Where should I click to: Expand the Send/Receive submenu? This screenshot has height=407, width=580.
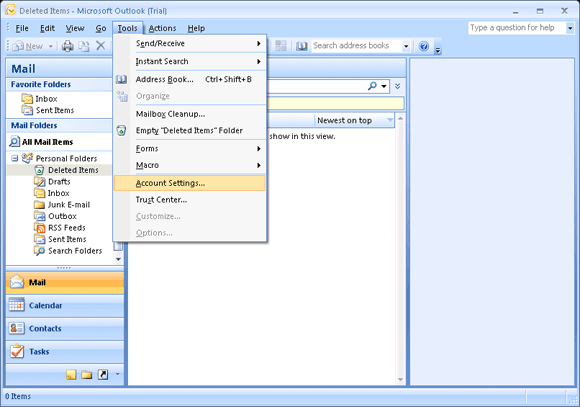click(190, 43)
